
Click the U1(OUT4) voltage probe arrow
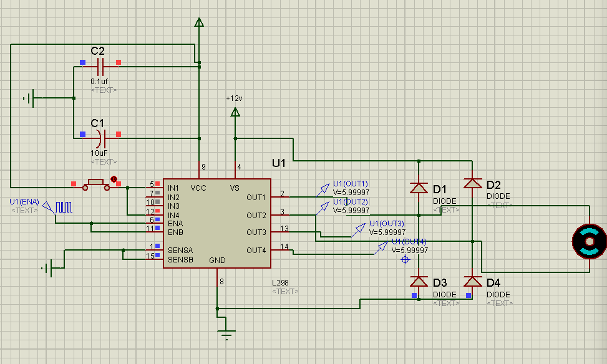381,247
